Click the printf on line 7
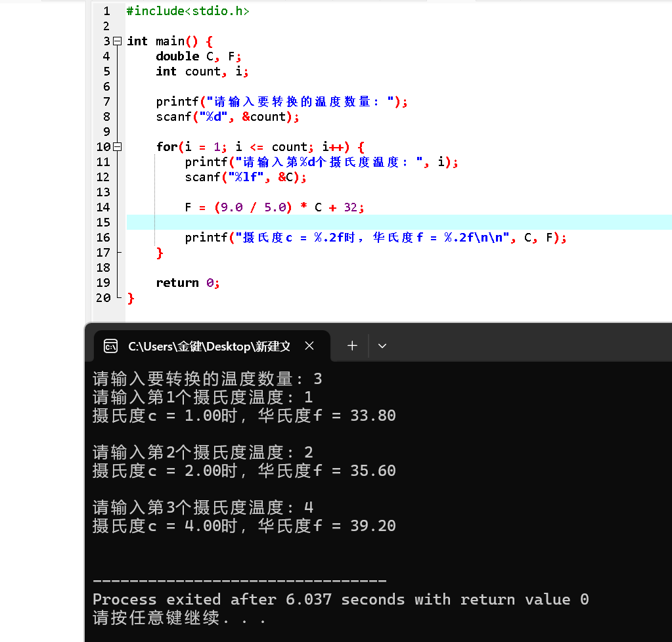Viewport: 672px width, 642px height. click(282, 102)
